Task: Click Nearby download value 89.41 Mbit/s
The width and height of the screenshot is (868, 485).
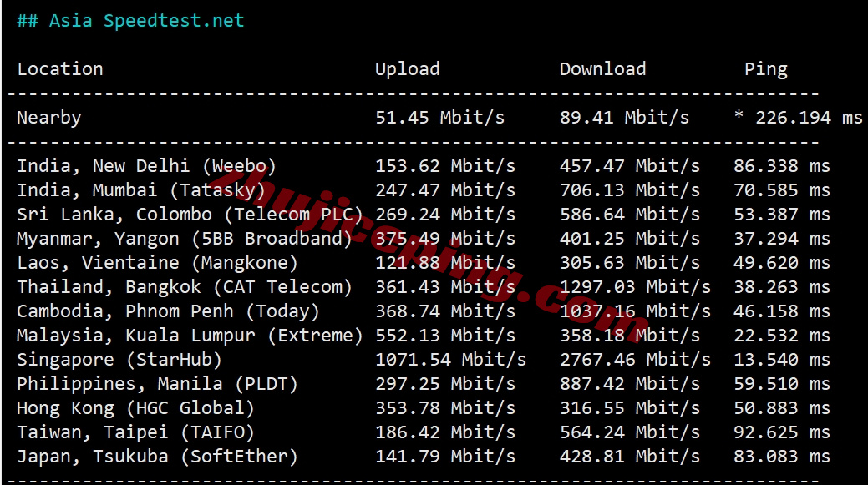Action: [x=624, y=117]
